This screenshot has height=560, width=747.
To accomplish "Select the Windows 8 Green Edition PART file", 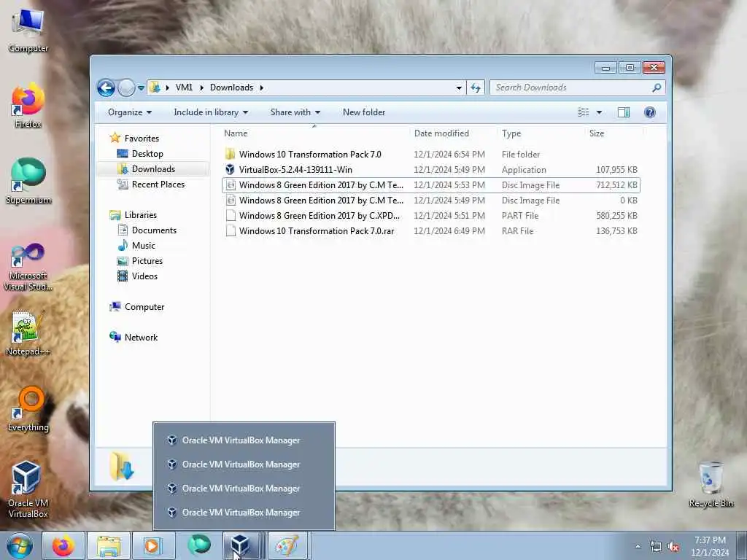I will point(430,216).
